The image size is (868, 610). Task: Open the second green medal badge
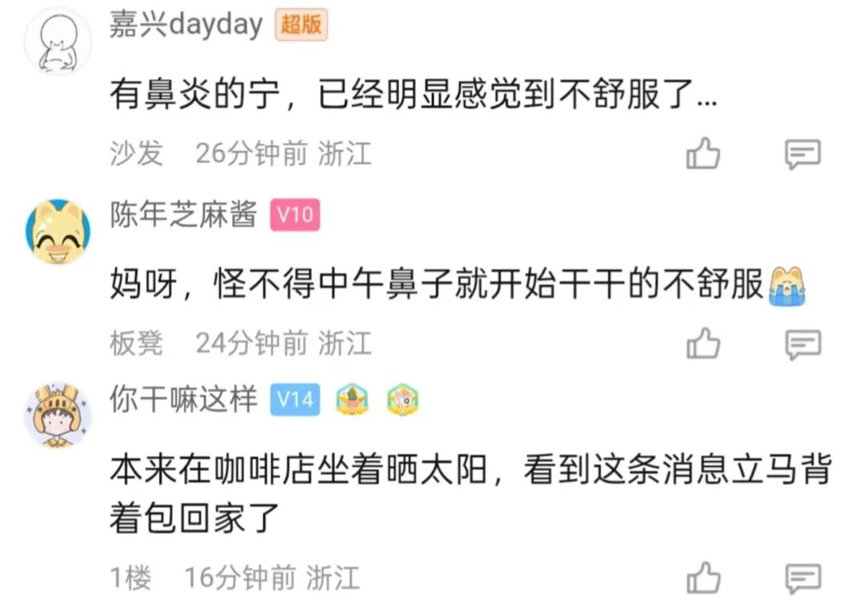click(x=403, y=399)
